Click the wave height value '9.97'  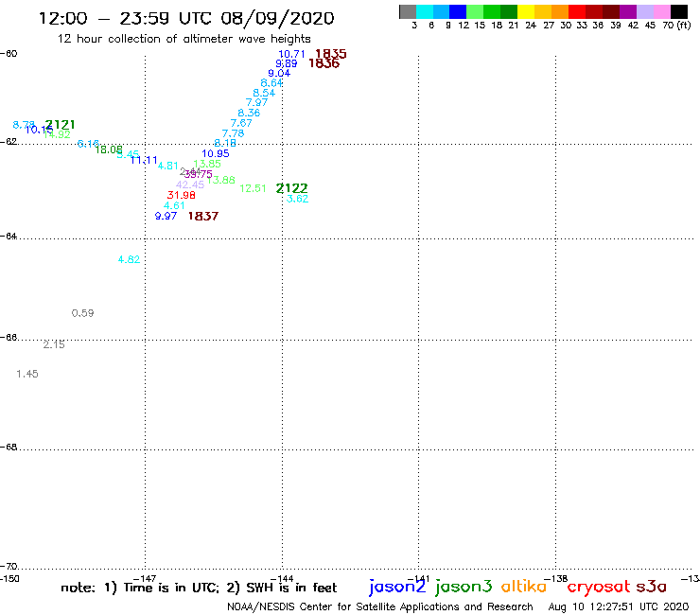pos(166,216)
